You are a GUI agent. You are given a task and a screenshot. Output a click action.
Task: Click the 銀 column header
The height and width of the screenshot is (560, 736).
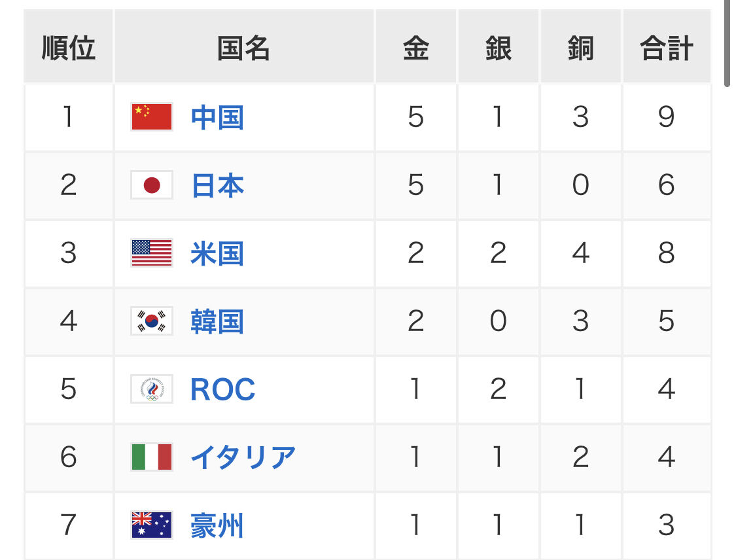click(x=498, y=48)
